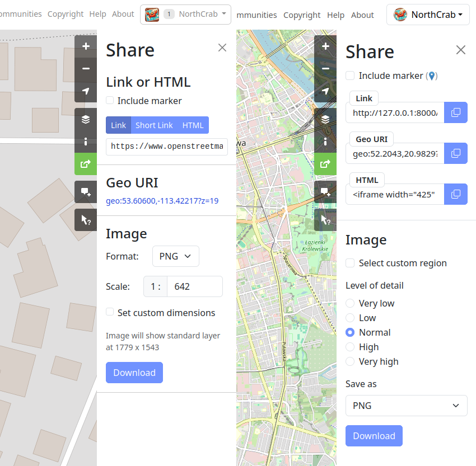Viewport: 476px width, 466px height.
Task: Open the Format PNG dropdown
Action: (x=176, y=256)
